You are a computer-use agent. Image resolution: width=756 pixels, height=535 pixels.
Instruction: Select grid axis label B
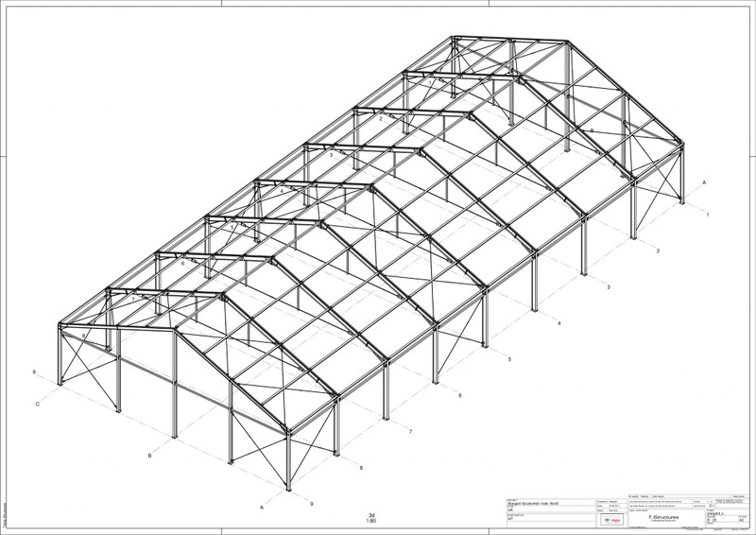point(149,457)
